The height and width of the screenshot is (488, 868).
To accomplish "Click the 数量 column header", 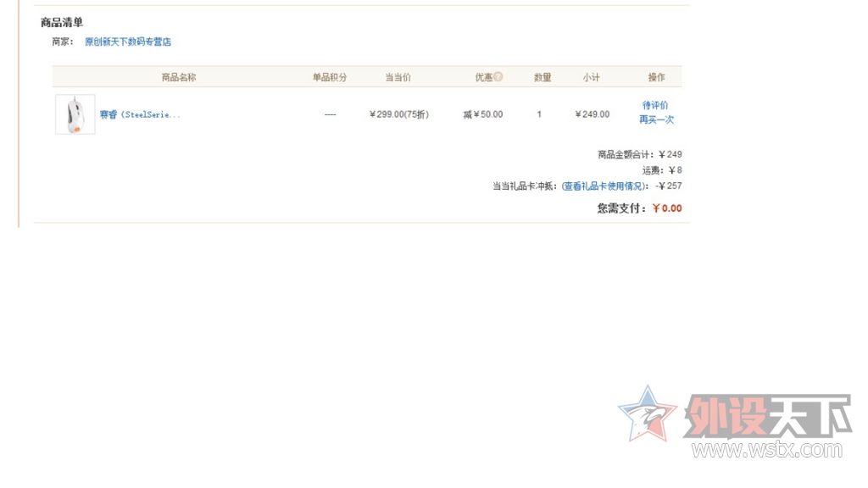I will (x=542, y=77).
